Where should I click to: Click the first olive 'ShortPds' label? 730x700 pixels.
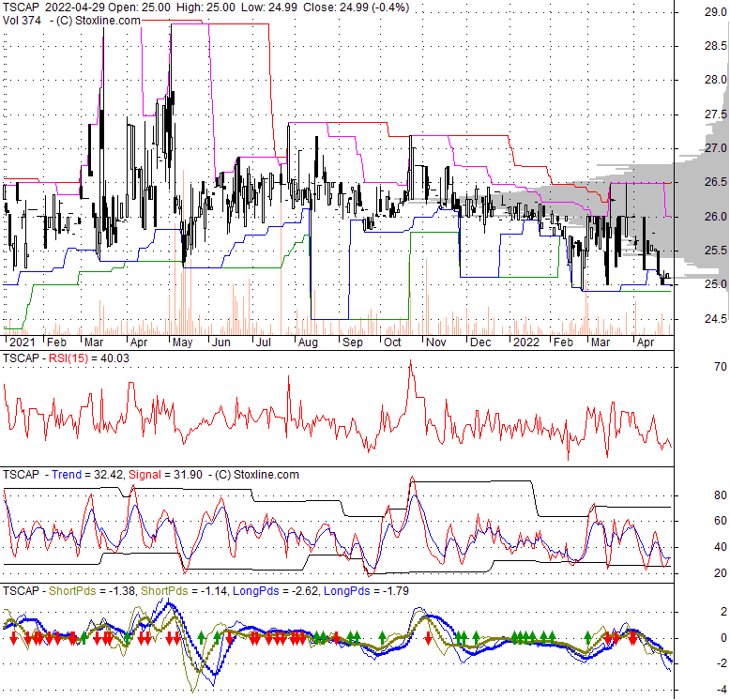[x=72, y=591]
